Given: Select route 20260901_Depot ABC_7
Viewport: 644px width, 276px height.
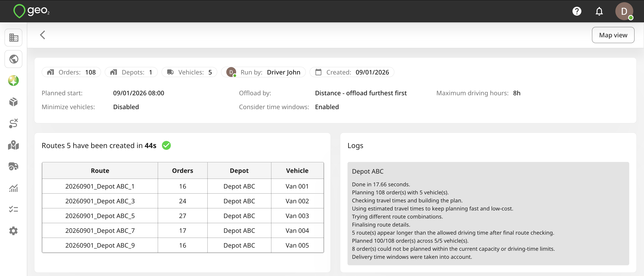Looking at the screenshot, I should point(100,231).
